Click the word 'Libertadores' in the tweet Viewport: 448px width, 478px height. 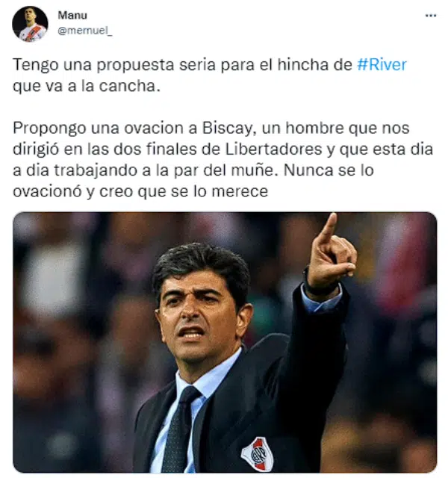pos(274,149)
